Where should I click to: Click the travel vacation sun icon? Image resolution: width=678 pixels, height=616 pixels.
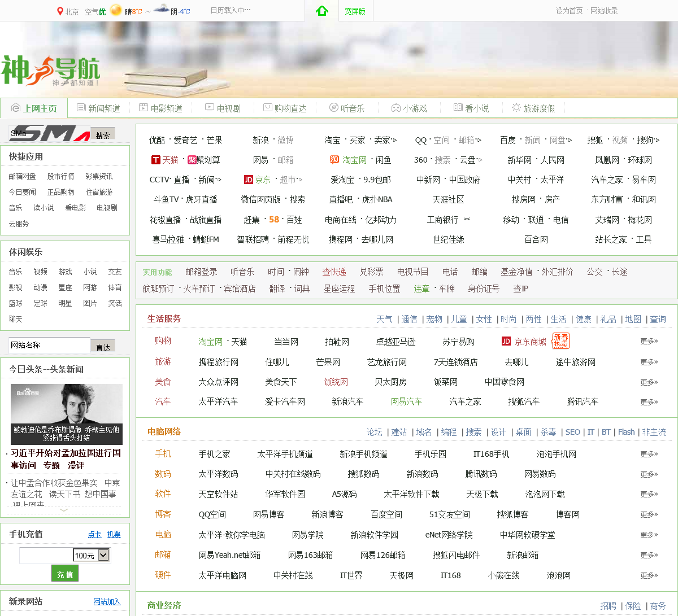[x=516, y=107]
